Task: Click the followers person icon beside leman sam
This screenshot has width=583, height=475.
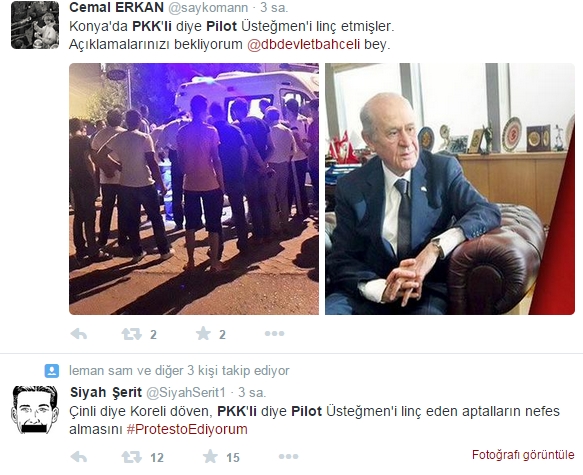Action: point(52,371)
